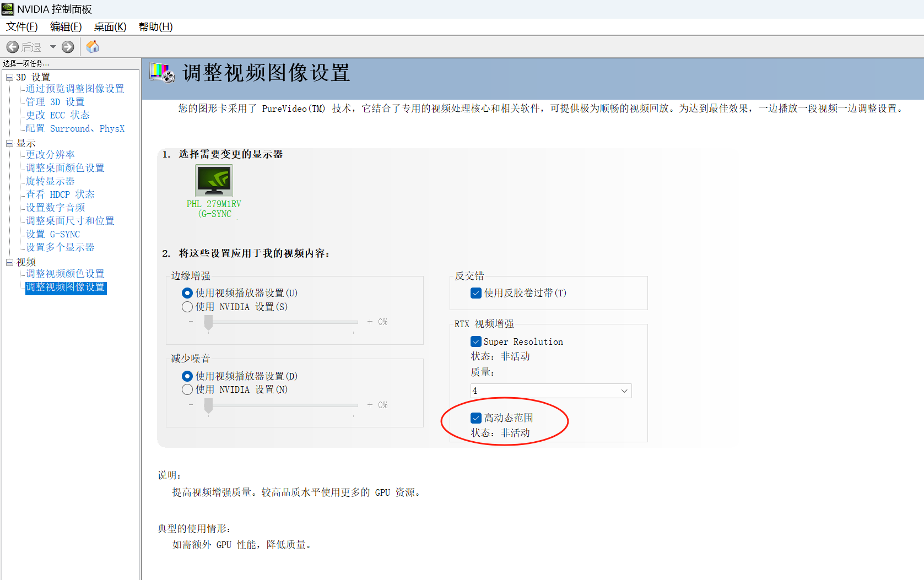Open the 桌面(K) menu
The height and width of the screenshot is (580, 924).
pyautogui.click(x=110, y=27)
